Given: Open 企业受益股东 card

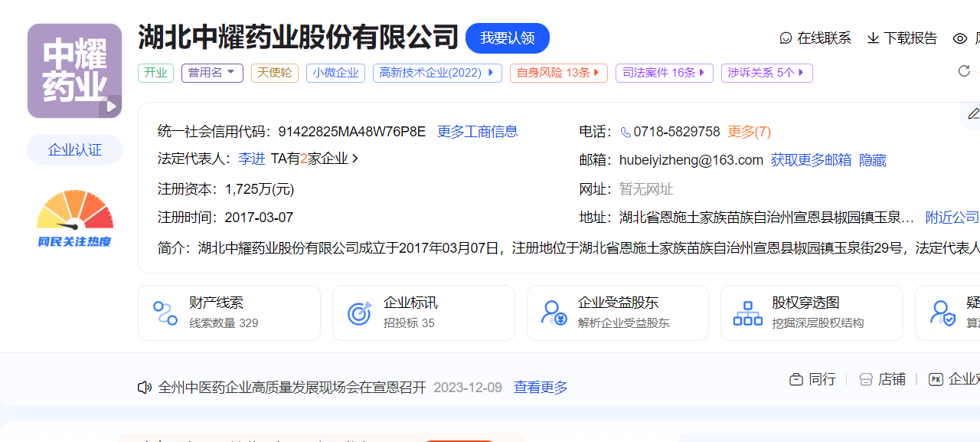Looking at the screenshot, I should click(618, 313).
